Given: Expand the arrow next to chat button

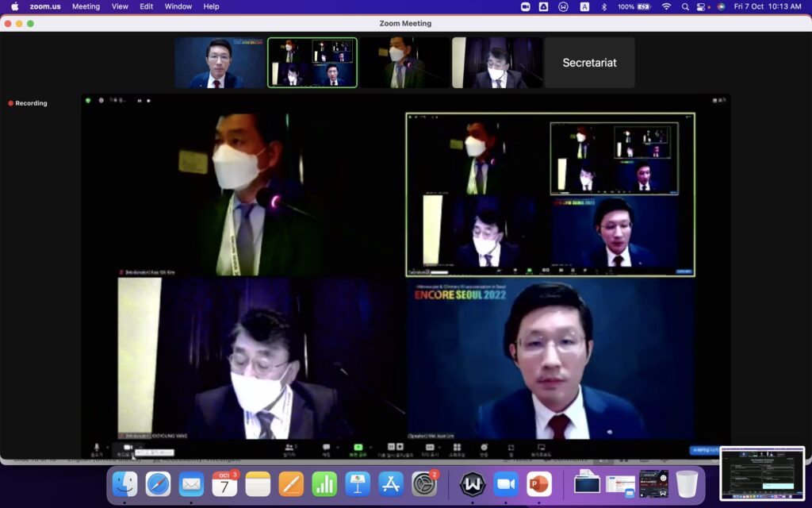Looking at the screenshot, I should (x=338, y=447).
